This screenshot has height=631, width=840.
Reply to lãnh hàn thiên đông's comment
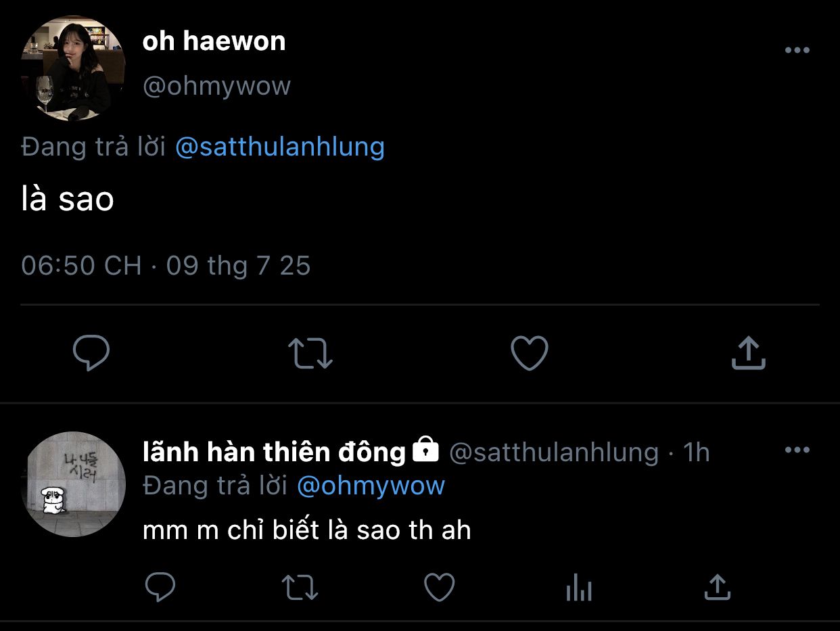tap(160, 587)
